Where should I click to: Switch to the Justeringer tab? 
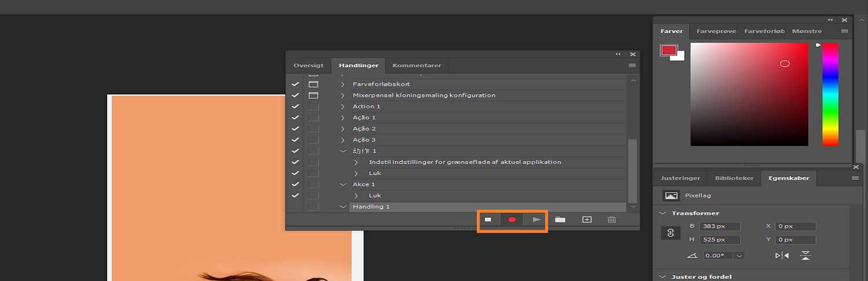[x=681, y=178]
